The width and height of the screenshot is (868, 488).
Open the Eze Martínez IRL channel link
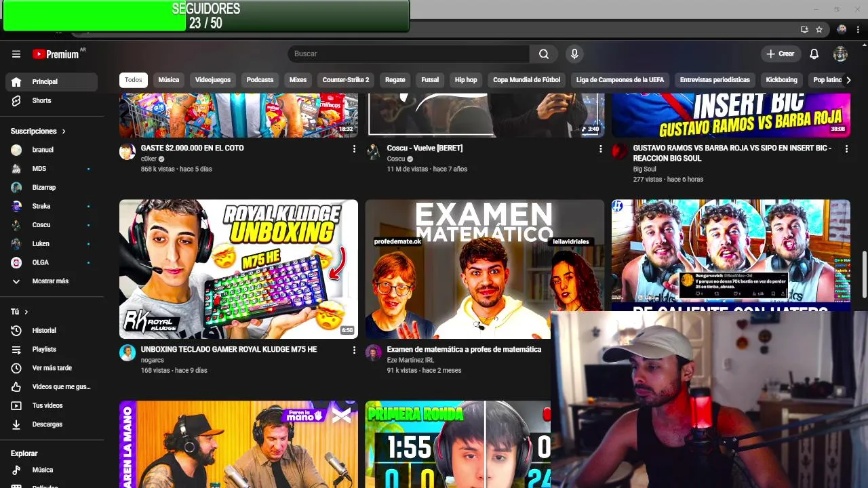pos(410,360)
